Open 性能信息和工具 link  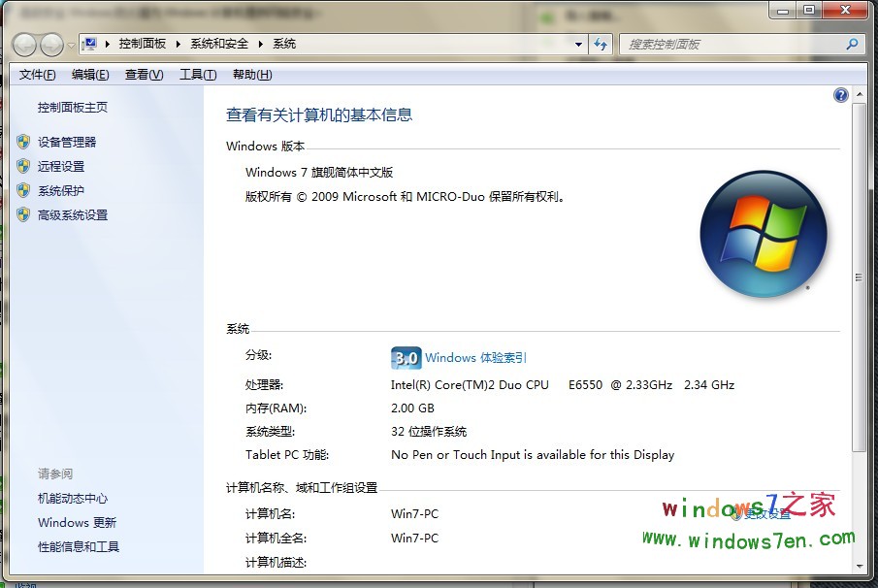tap(79, 546)
